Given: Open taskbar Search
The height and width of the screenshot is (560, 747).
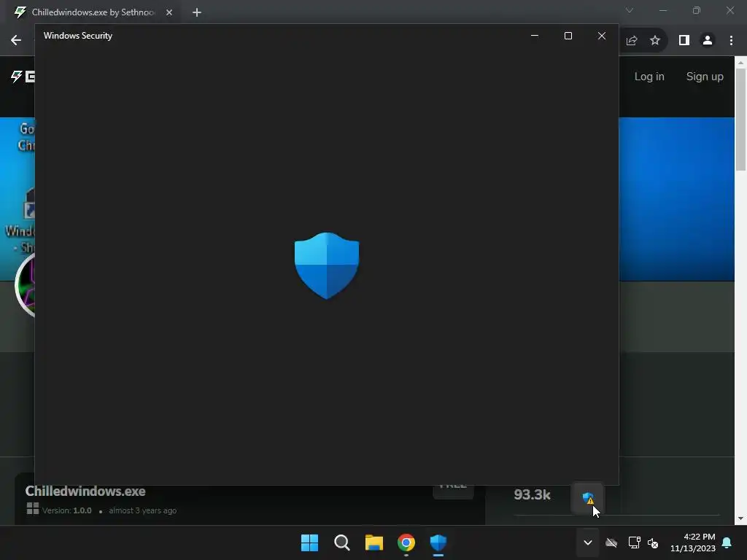Looking at the screenshot, I should click(341, 542).
